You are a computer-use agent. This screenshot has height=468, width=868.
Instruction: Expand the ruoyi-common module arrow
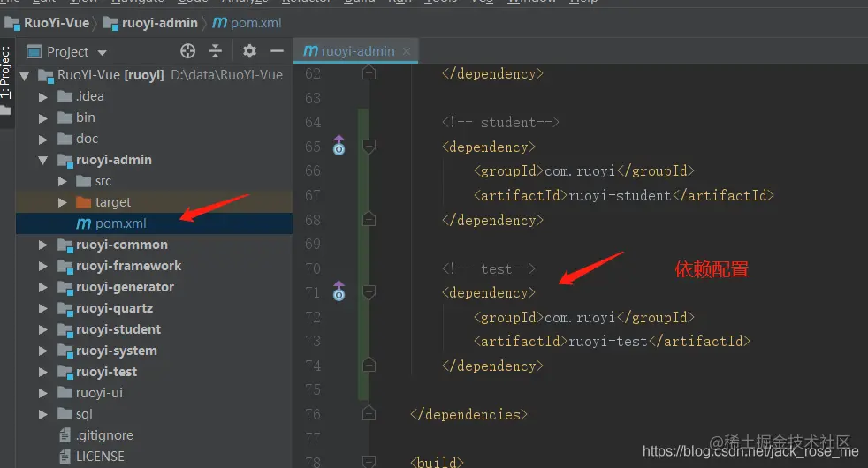click(x=43, y=245)
